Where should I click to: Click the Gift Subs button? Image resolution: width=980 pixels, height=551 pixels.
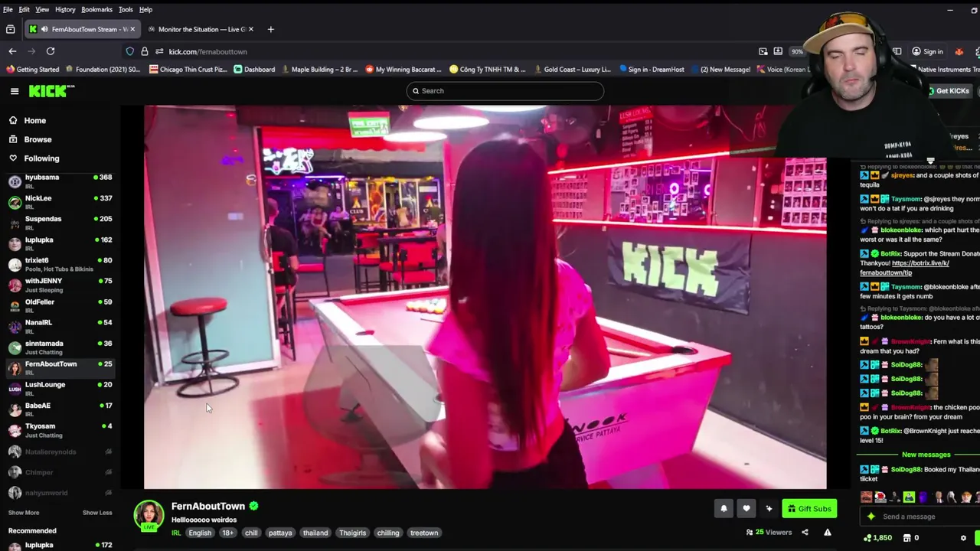[809, 508]
